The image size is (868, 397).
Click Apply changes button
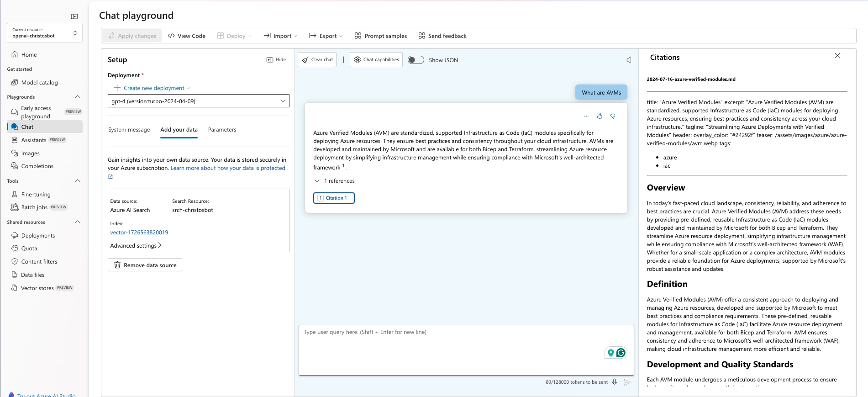click(x=132, y=36)
